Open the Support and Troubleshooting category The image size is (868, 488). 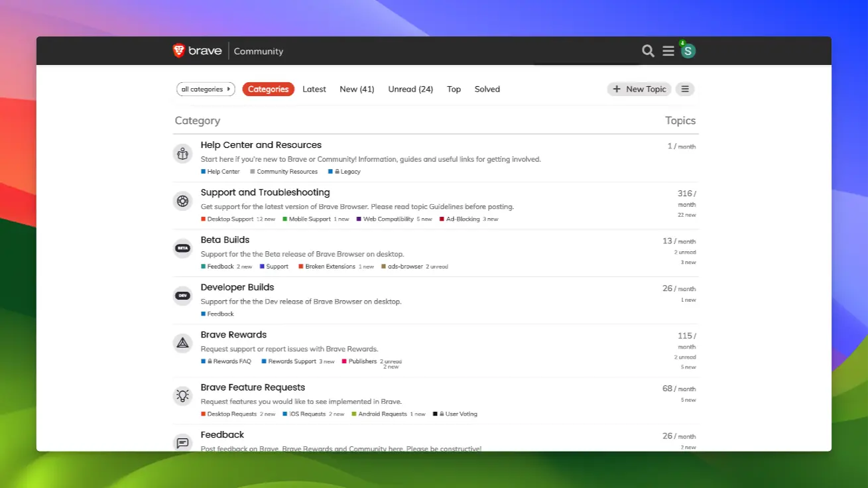[265, 192]
